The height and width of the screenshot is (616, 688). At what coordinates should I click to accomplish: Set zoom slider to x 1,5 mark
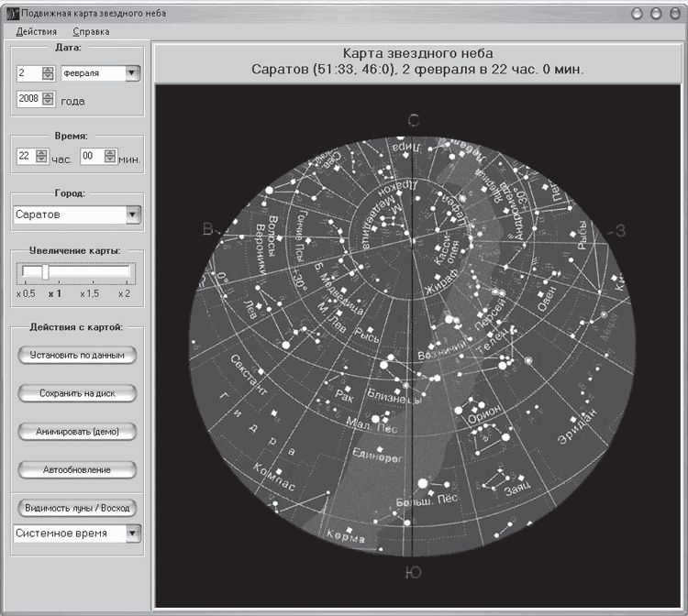90,292
